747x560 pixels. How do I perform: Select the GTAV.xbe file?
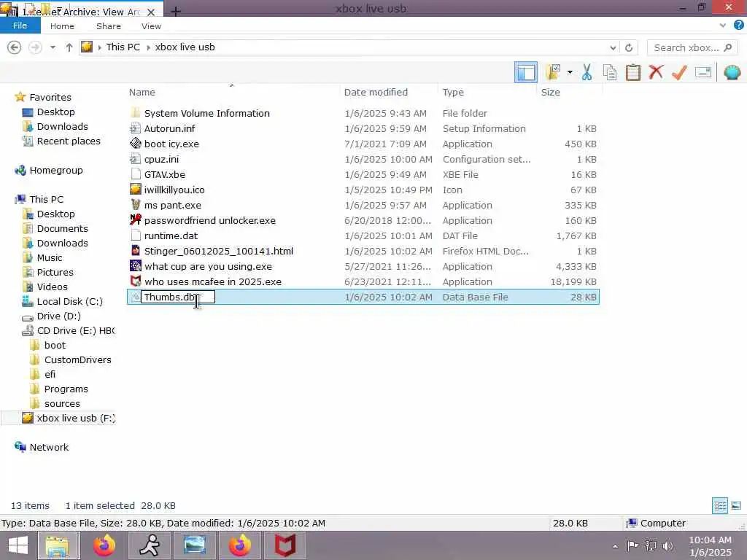pyautogui.click(x=165, y=174)
